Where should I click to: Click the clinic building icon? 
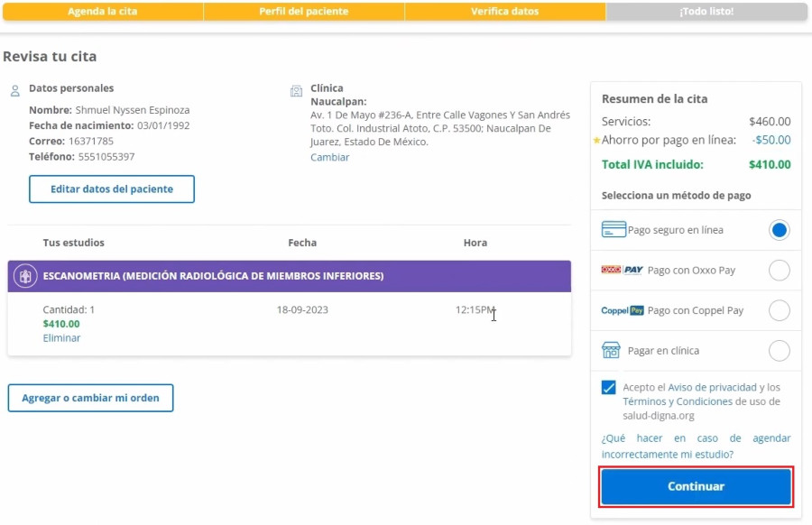pos(296,91)
